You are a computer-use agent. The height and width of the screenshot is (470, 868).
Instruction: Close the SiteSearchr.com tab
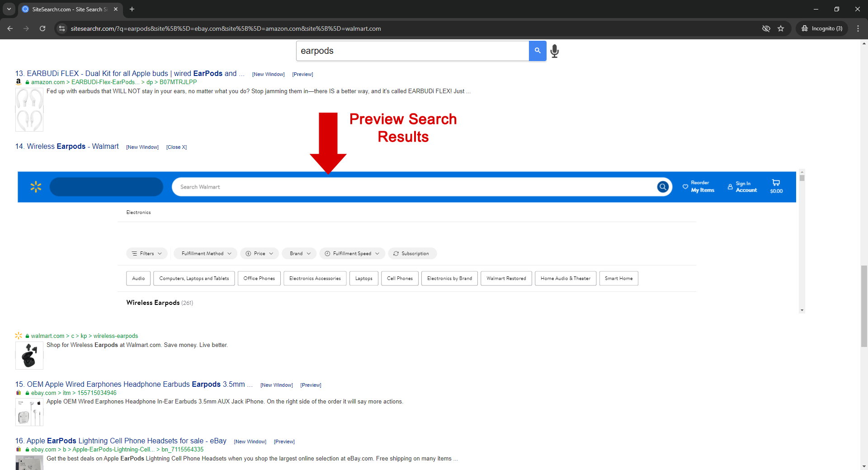116,9
